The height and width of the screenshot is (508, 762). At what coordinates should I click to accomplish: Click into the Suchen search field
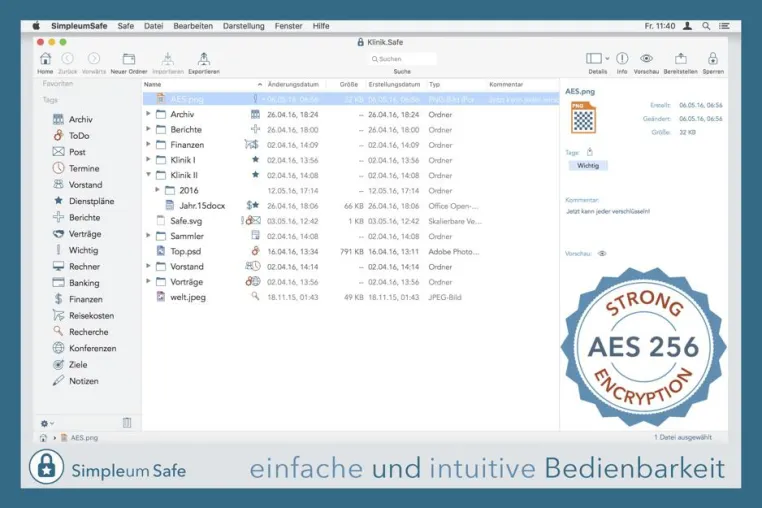coord(402,59)
